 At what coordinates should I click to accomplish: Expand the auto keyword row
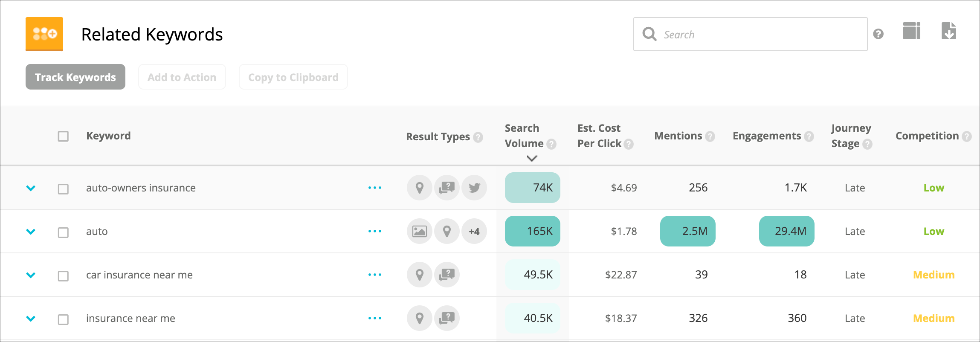[31, 232]
